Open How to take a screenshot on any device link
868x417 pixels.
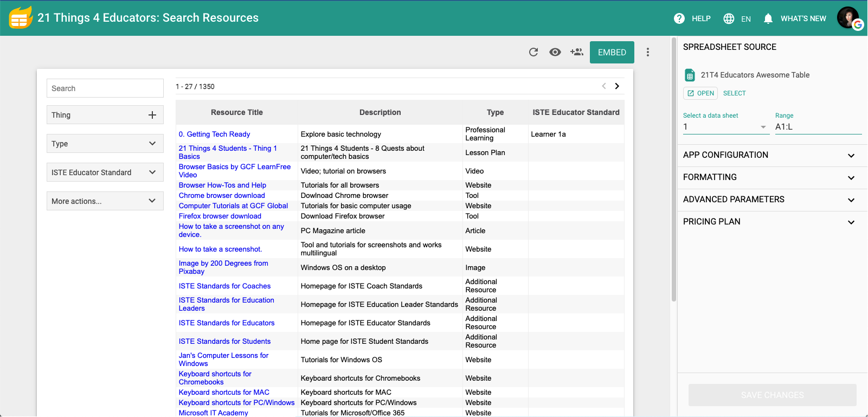tap(232, 230)
